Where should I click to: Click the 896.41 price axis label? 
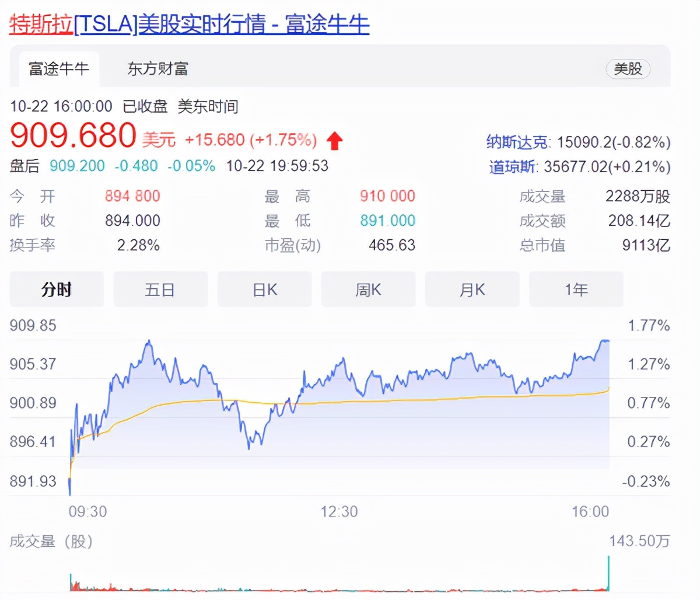(x=33, y=442)
